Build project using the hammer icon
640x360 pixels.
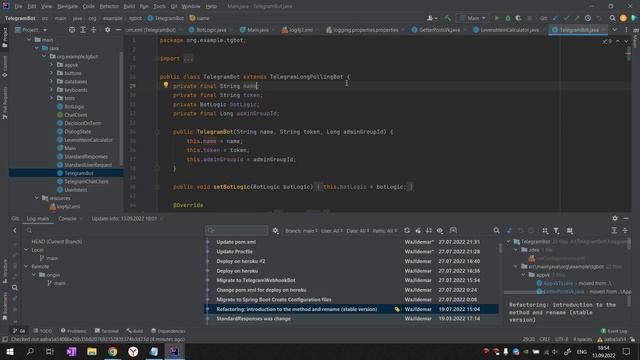coord(448,18)
